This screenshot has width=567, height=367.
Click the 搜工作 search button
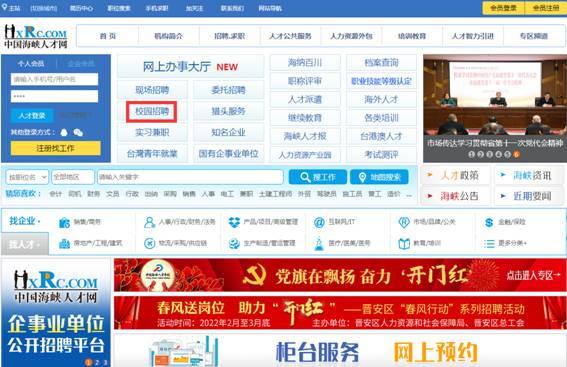(x=317, y=177)
